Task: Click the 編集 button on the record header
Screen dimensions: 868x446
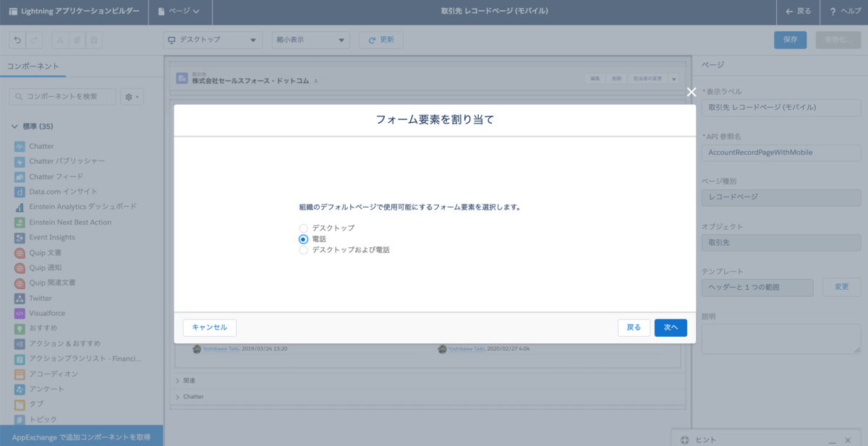Action: [595, 79]
